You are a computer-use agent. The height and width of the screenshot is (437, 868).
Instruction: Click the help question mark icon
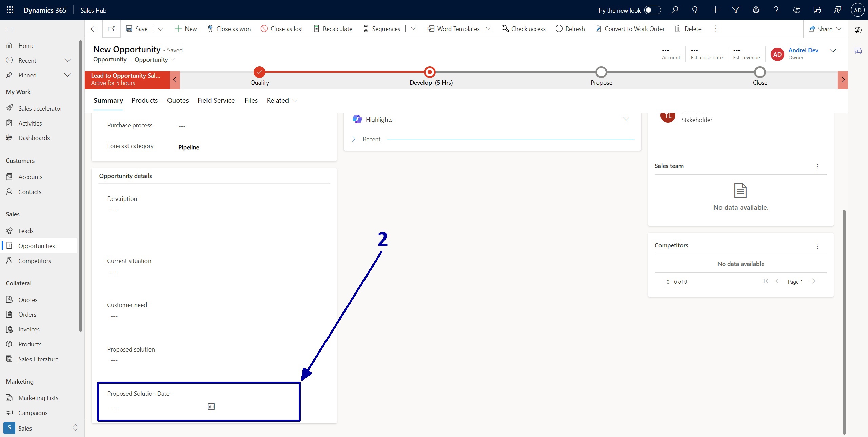[x=776, y=10]
